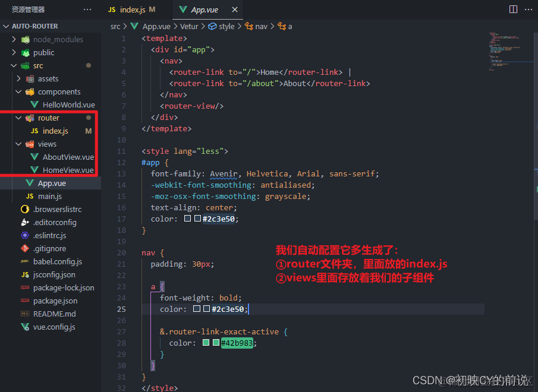Expand the public folder

[14, 52]
